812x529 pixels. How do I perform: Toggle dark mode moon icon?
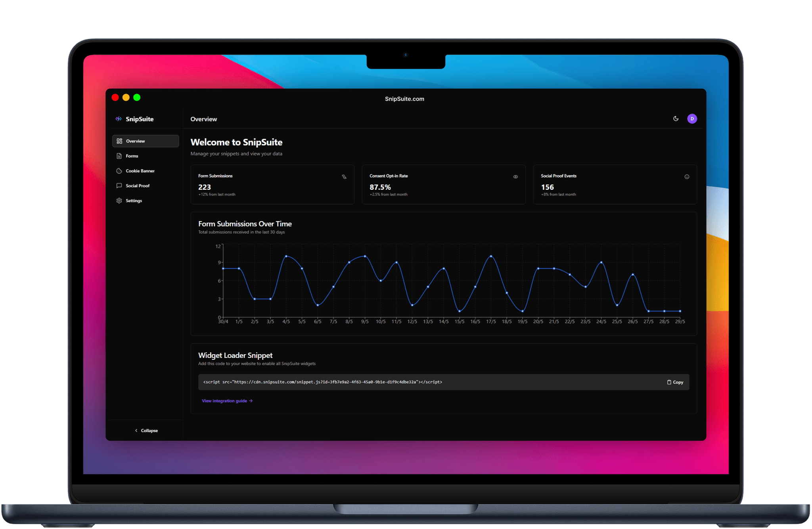point(676,118)
